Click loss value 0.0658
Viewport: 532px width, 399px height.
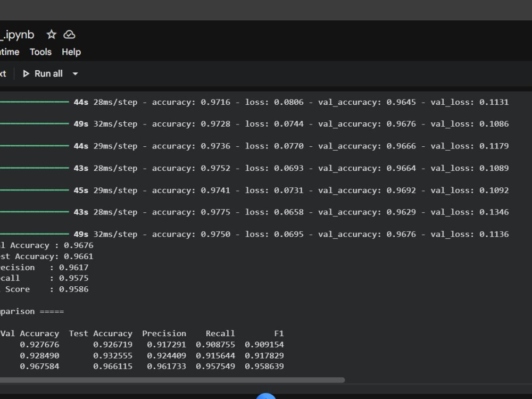(x=288, y=212)
